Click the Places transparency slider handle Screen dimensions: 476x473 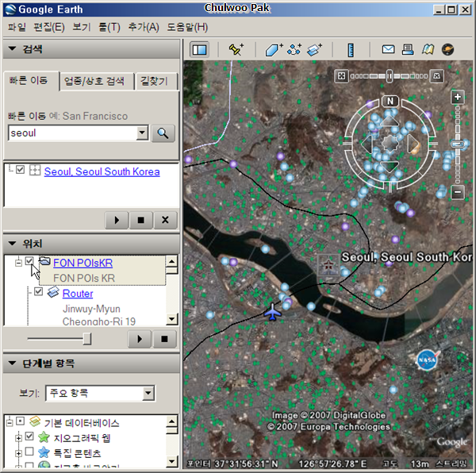(x=87, y=339)
